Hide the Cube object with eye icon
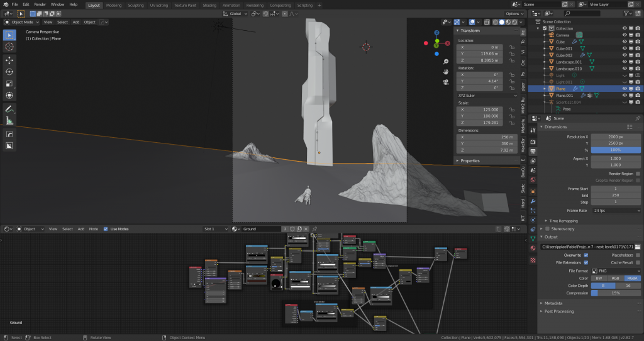Viewport: 644px width, 341px height. [625, 42]
